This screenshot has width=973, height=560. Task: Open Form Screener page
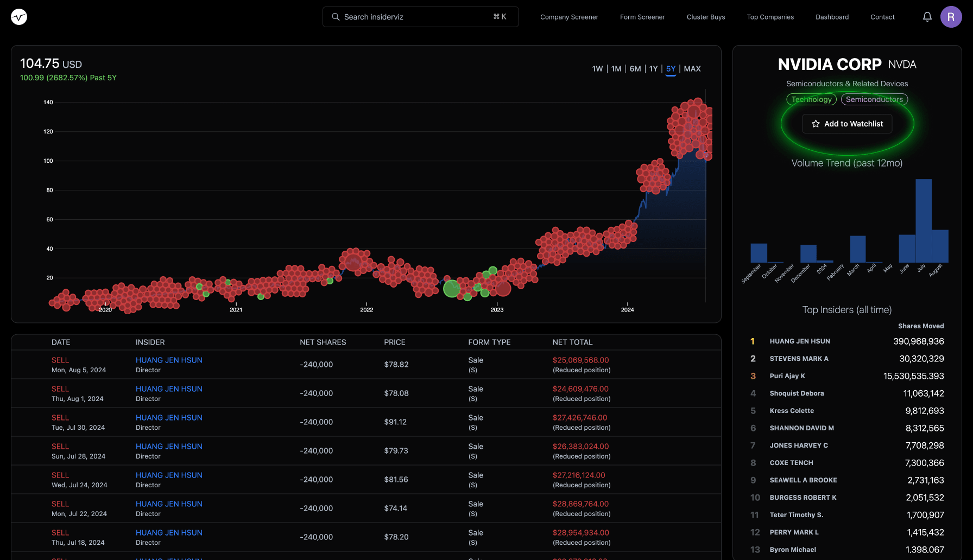pos(642,17)
